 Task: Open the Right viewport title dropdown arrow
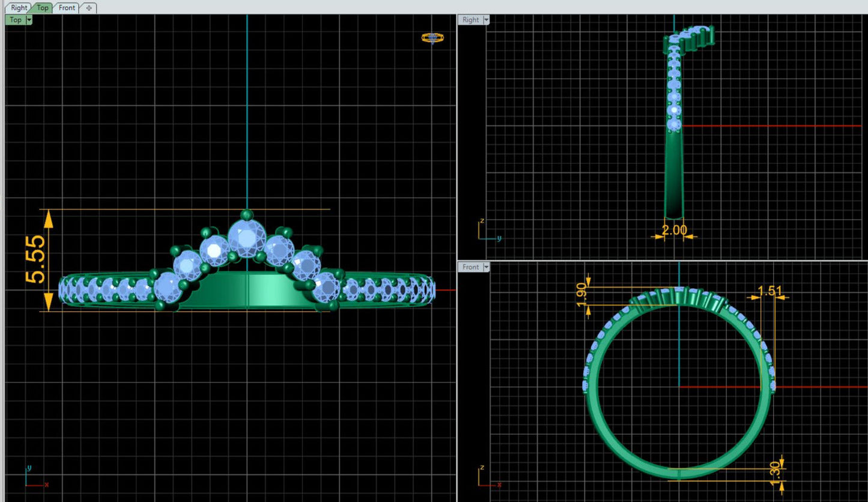point(486,20)
